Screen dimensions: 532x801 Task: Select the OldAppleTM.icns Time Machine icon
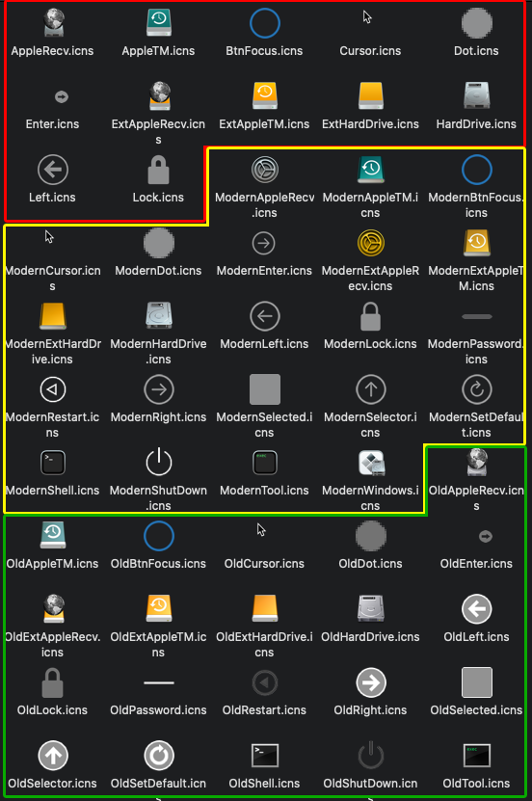(53, 535)
